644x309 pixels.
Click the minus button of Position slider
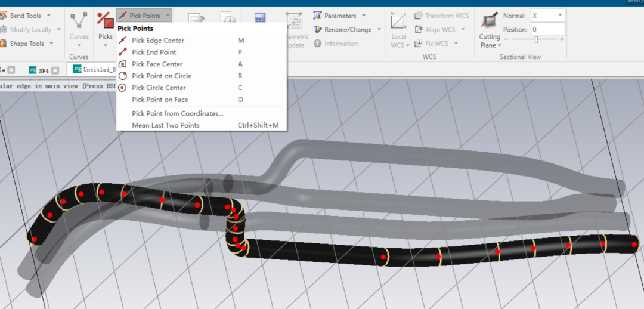click(x=506, y=39)
